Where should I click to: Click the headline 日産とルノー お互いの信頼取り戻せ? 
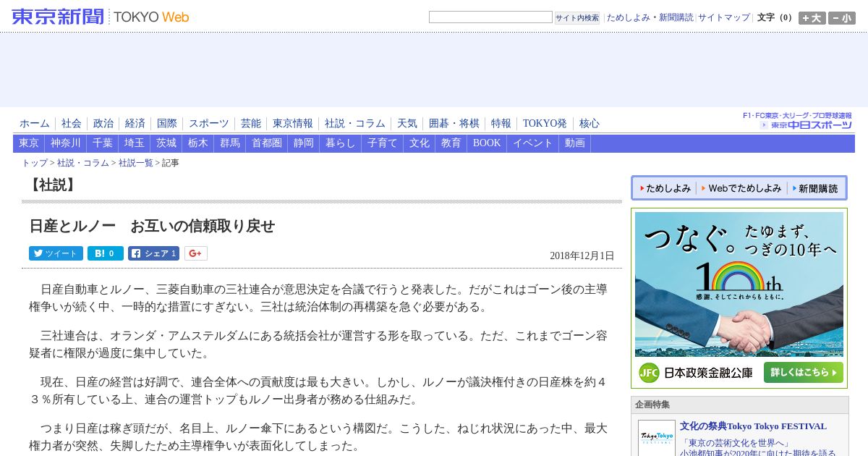152,226
